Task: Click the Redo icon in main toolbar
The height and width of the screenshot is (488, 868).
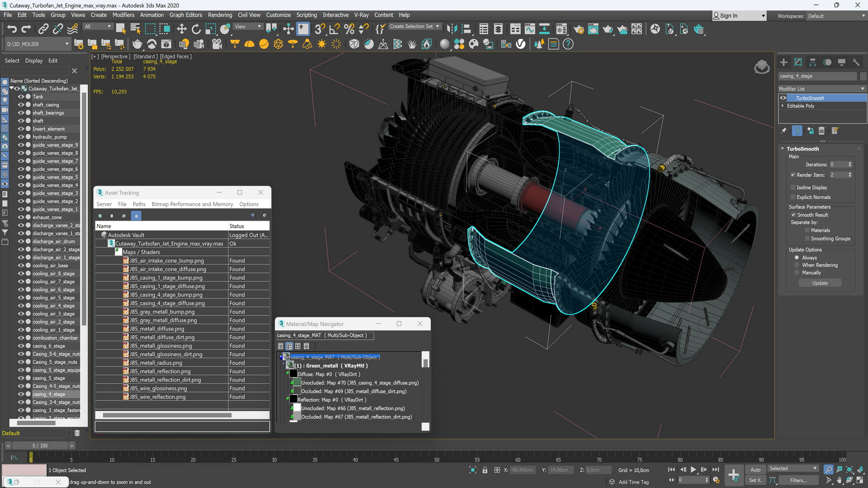Action: [x=26, y=29]
